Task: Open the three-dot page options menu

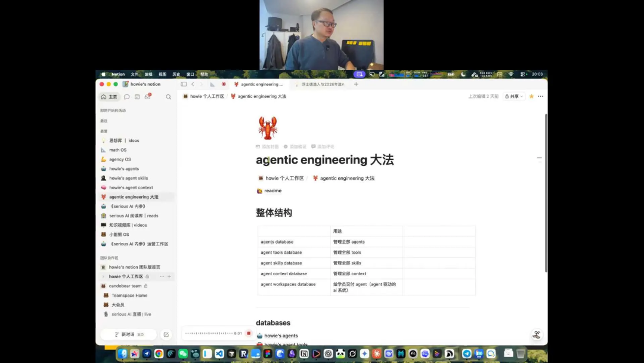Action: 540,96
